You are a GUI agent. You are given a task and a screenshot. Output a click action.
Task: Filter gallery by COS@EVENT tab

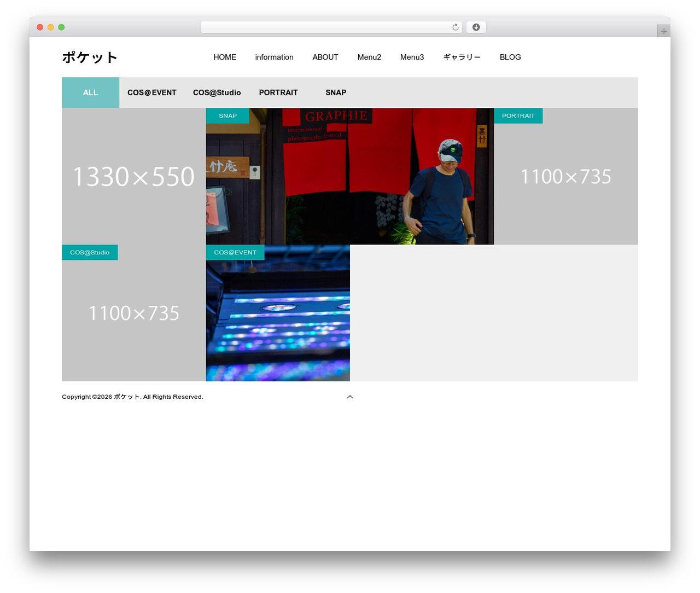click(152, 92)
